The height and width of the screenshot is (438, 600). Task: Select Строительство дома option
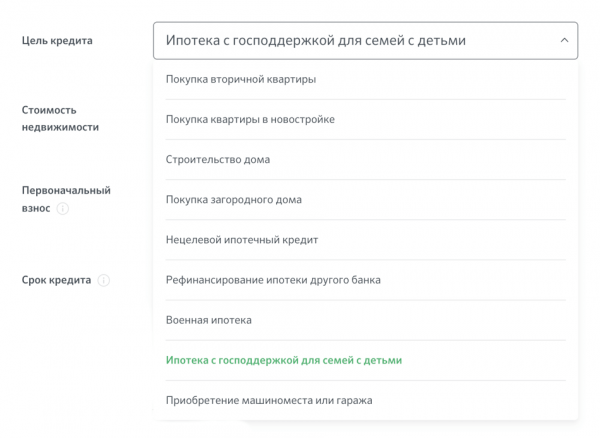pos(365,160)
